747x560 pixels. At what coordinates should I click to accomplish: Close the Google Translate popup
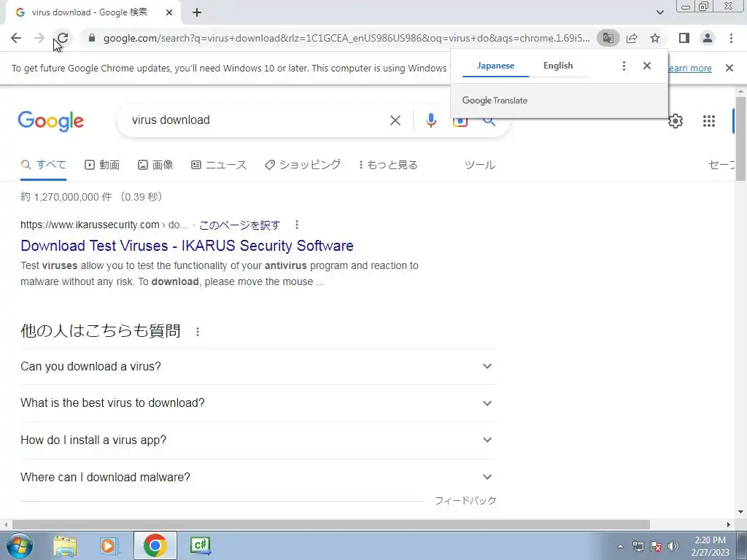647,66
